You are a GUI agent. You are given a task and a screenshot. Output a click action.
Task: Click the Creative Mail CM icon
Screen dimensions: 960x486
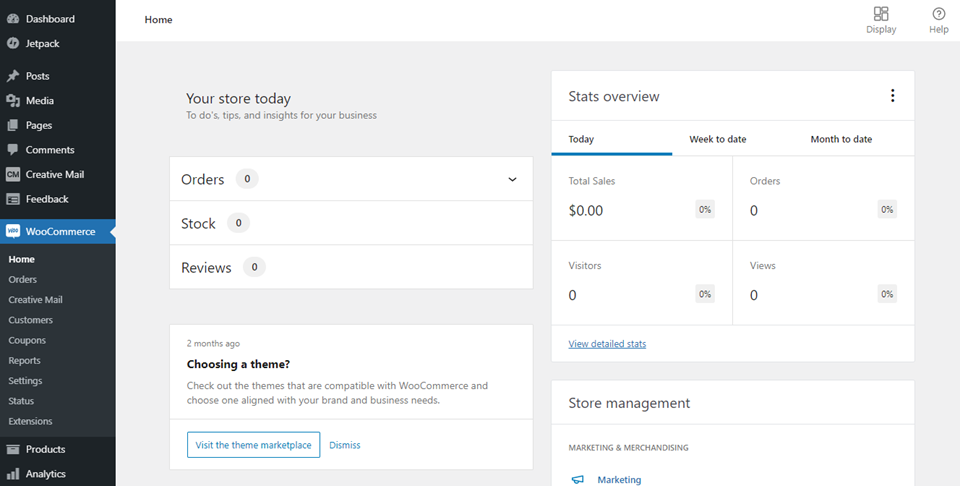(x=13, y=174)
